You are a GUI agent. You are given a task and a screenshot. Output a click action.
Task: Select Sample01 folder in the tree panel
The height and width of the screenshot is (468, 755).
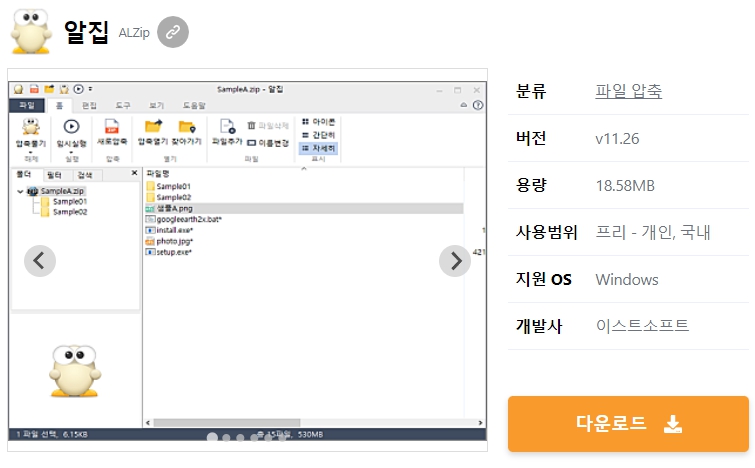pos(64,202)
